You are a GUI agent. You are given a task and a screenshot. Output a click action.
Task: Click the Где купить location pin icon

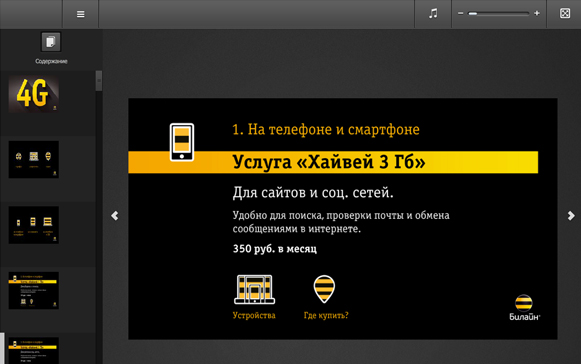[324, 289]
